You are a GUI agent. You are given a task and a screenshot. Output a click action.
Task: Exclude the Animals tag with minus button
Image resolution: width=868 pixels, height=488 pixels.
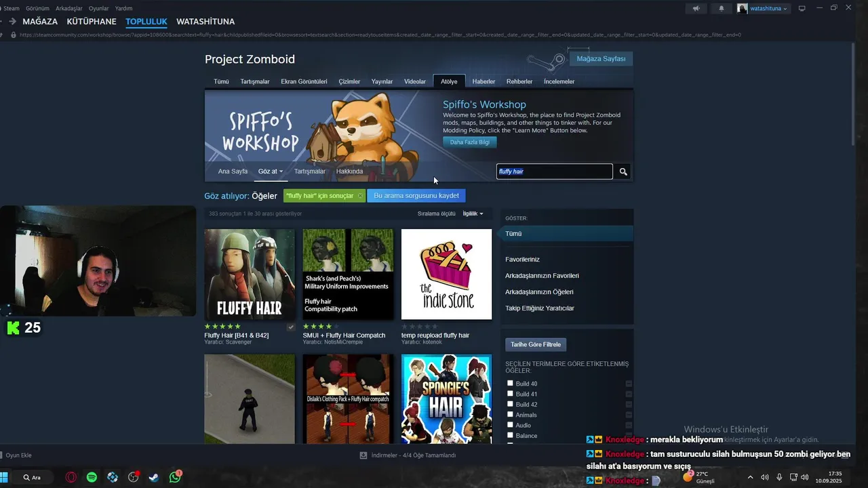[629, 415]
